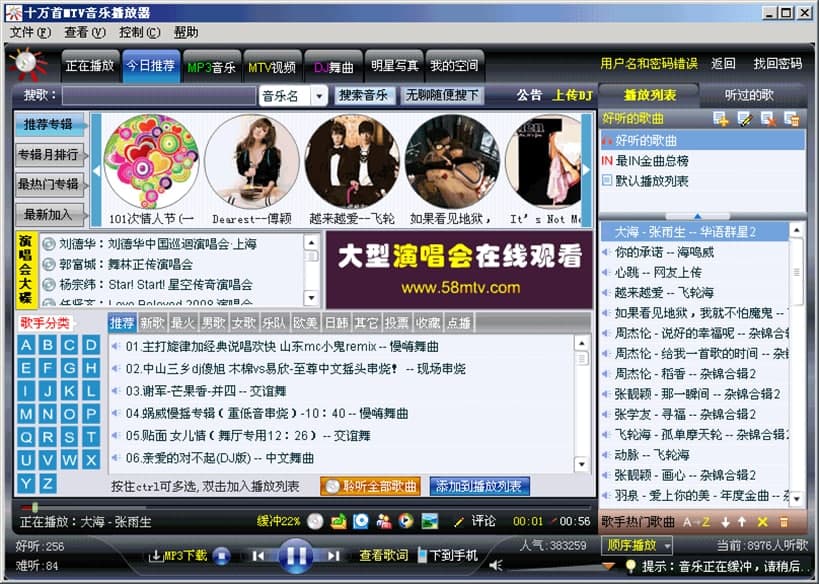This screenshot has width=819, height=584.
Task: Click the lightbulb tip icon
Action: (631, 566)
